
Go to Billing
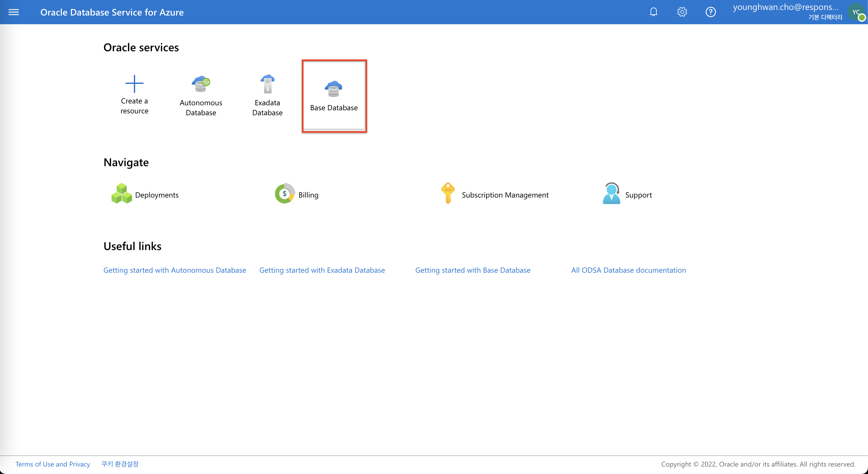coord(308,195)
